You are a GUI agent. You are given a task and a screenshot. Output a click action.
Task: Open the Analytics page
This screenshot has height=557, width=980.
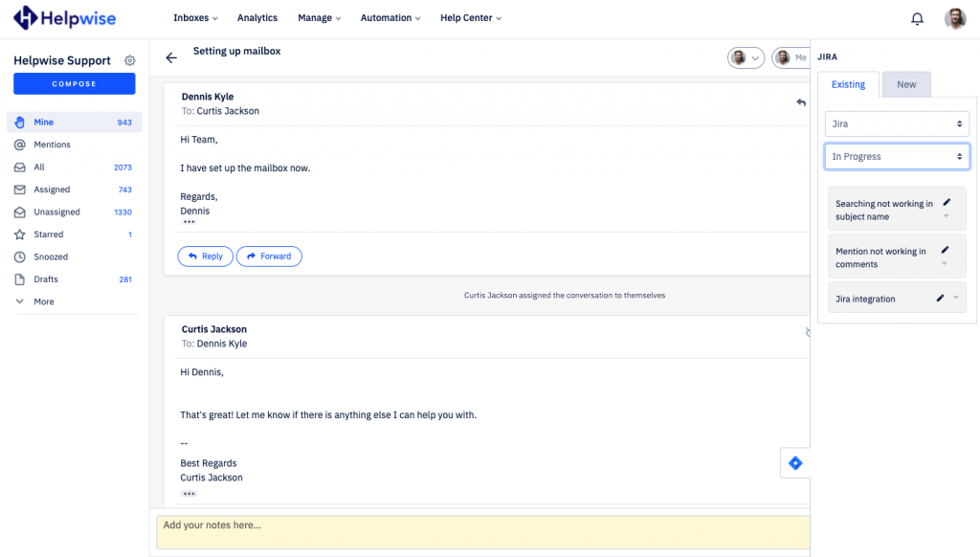click(256, 18)
